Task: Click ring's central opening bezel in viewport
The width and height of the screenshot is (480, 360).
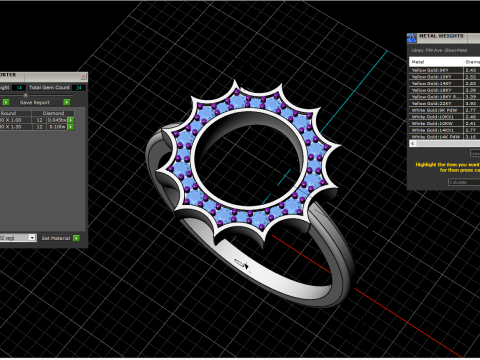Action: point(249,159)
